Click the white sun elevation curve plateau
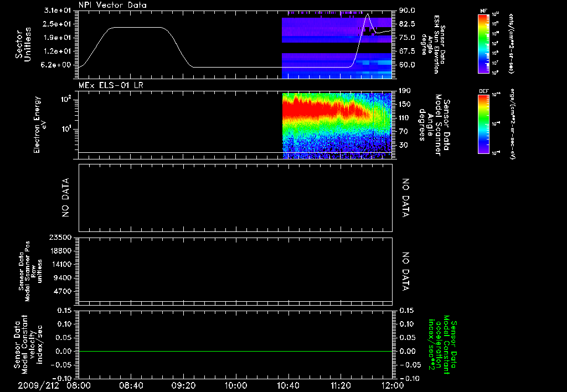 (137, 28)
